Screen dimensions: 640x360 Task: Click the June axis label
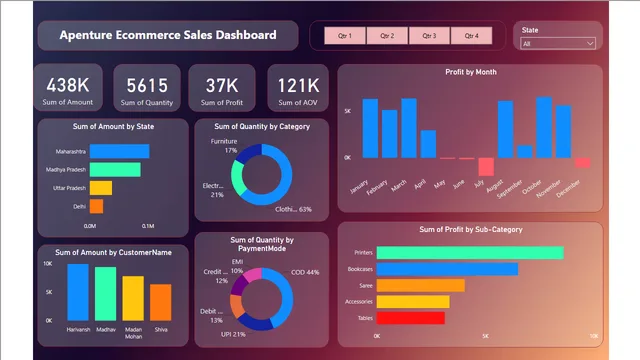click(459, 184)
